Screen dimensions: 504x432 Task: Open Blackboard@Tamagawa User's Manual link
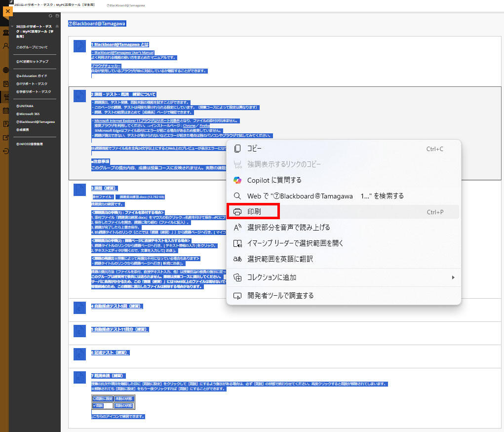(124, 52)
